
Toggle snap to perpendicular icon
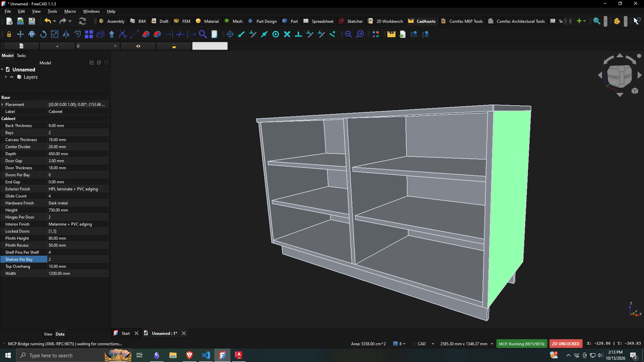click(299, 34)
